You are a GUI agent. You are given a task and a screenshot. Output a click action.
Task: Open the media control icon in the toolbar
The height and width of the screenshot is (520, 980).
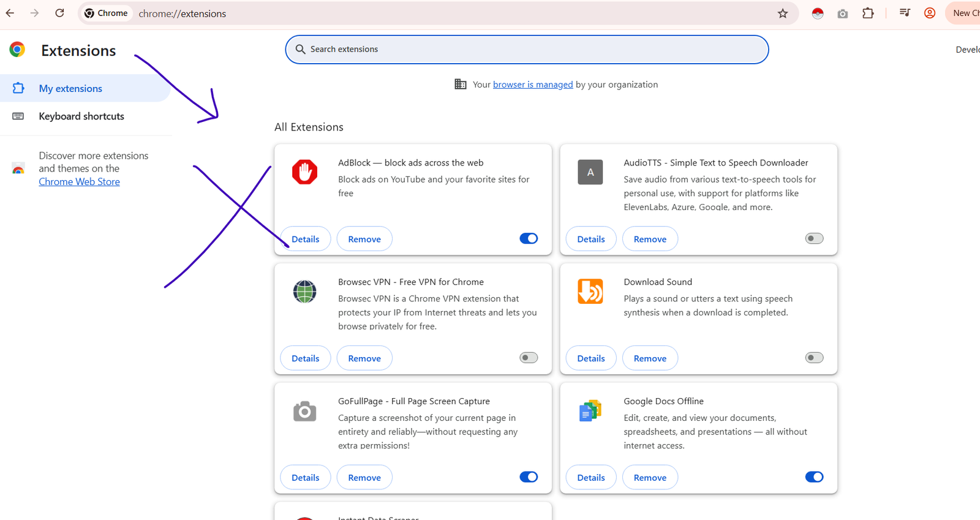tap(905, 13)
